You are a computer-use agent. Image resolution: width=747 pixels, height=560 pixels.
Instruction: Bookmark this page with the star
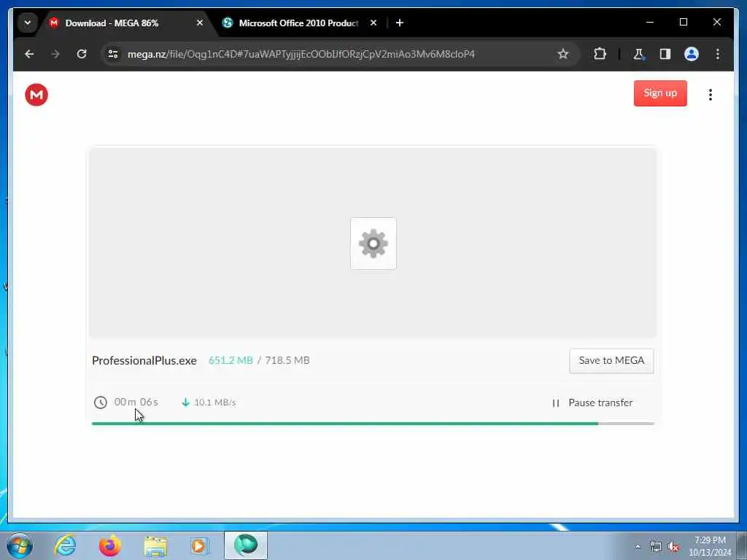coord(563,54)
